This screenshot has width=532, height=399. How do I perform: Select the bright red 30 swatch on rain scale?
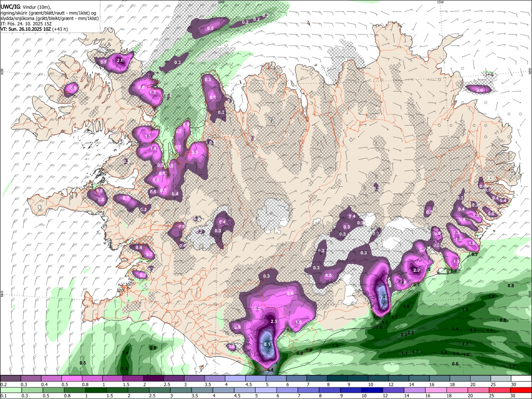[x=521, y=390]
